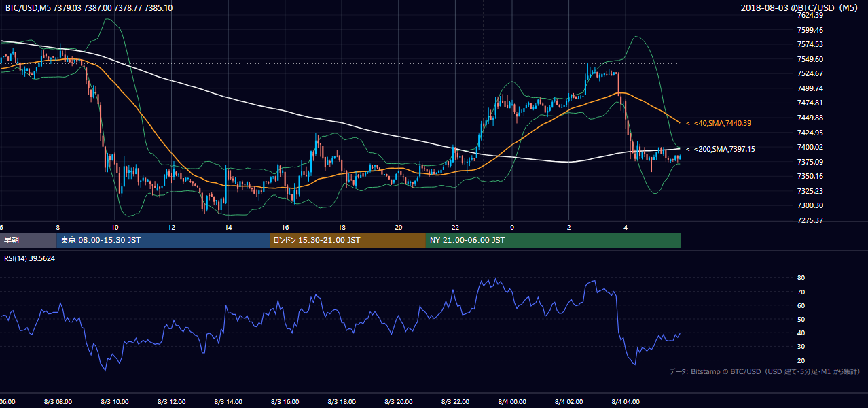Click bottom time label 8/4 02:00
This screenshot has height=408, width=868.
point(571,402)
